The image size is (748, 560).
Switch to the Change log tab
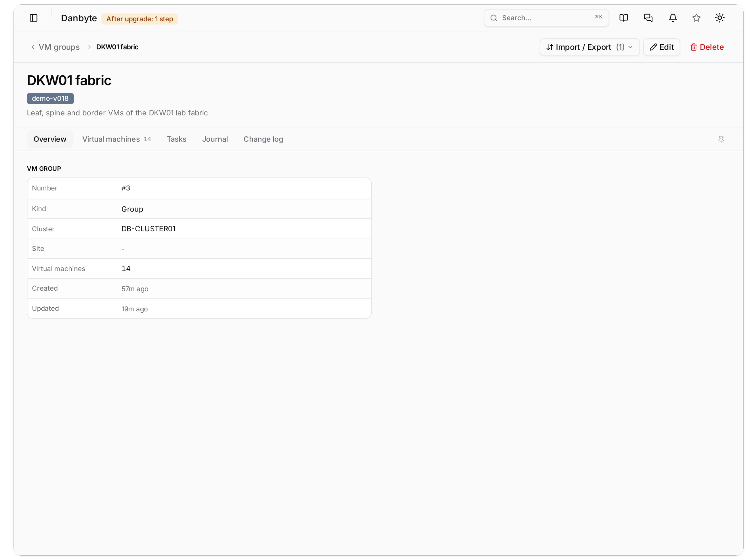pos(263,139)
